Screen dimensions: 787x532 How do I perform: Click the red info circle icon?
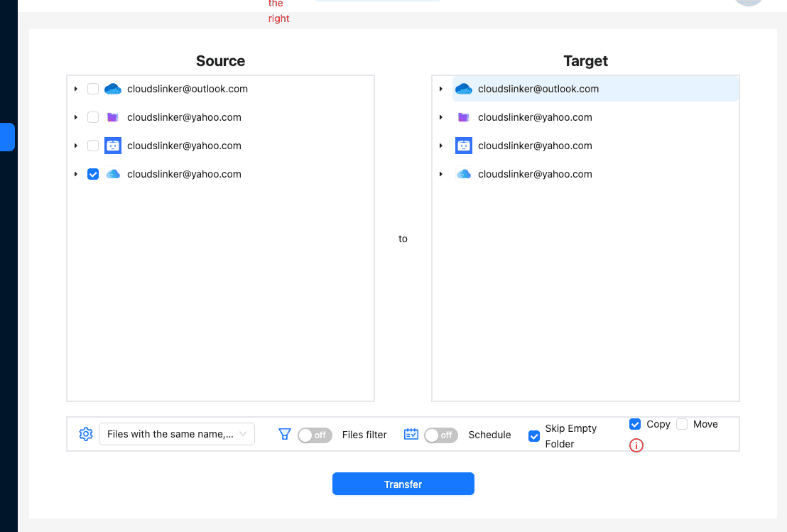click(x=636, y=445)
